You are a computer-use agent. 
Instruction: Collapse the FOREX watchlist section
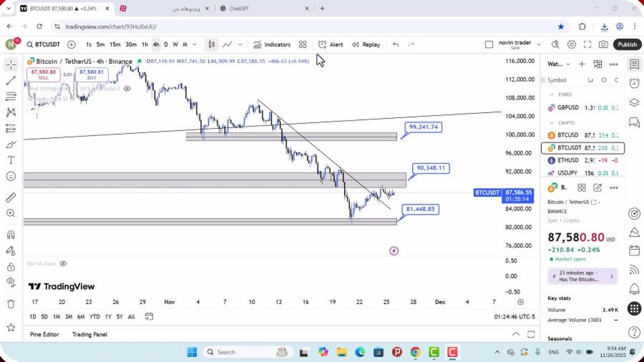[552, 94]
